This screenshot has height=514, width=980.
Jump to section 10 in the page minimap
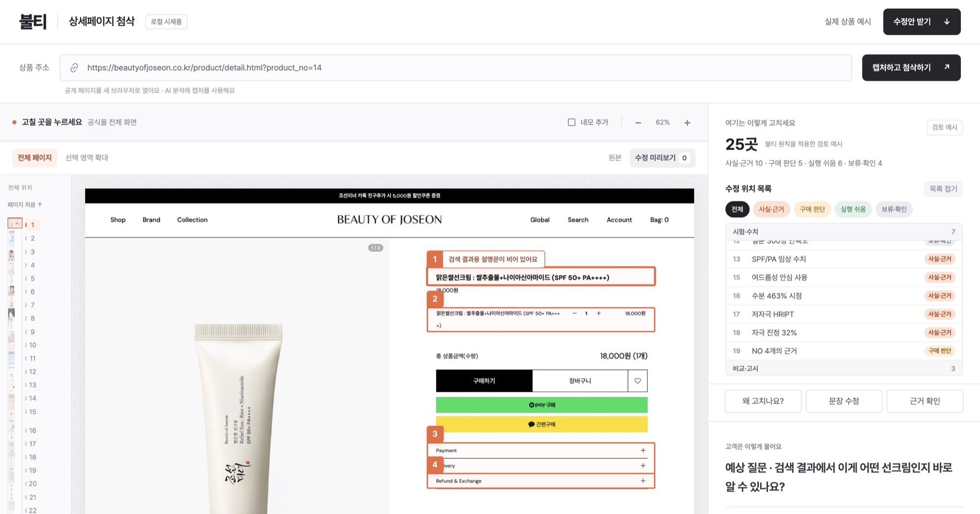pyautogui.click(x=32, y=345)
